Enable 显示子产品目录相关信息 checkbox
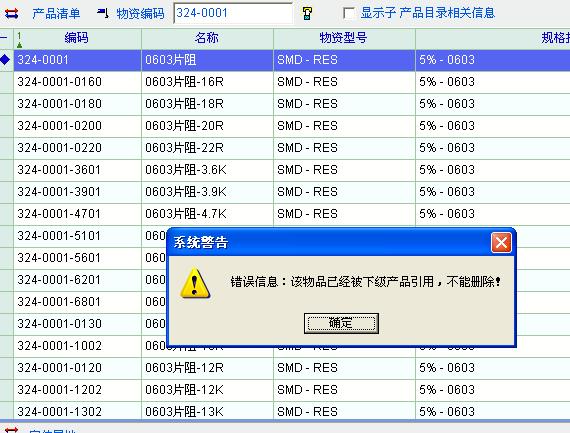The height and width of the screenshot is (433, 570). (349, 13)
